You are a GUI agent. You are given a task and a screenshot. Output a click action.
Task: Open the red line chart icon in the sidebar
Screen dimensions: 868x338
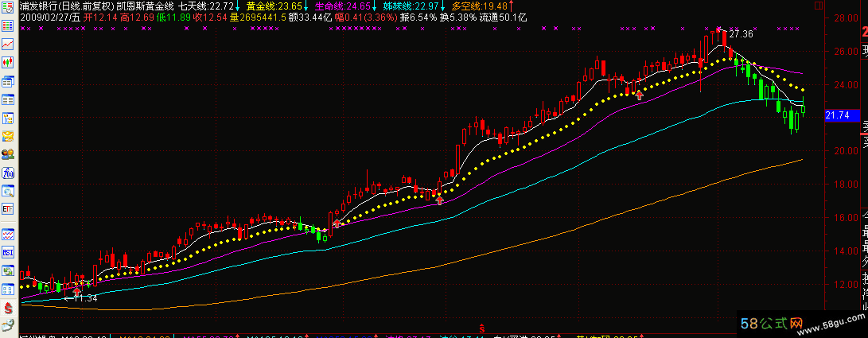pos(8,45)
